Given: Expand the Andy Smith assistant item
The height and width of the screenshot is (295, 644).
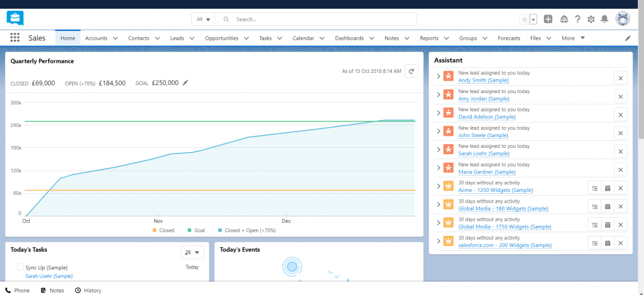Looking at the screenshot, I should (x=438, y=76).
